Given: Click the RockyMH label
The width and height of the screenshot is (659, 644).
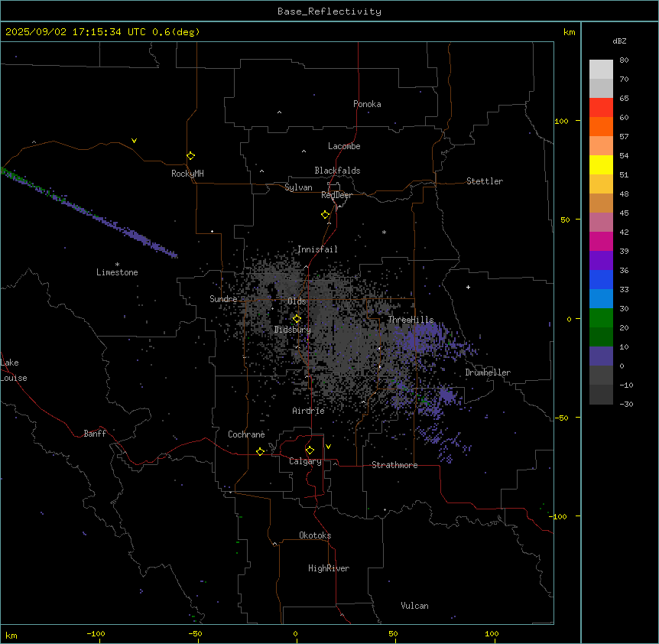Looking at the screenshot, I should tap(187, 174).
